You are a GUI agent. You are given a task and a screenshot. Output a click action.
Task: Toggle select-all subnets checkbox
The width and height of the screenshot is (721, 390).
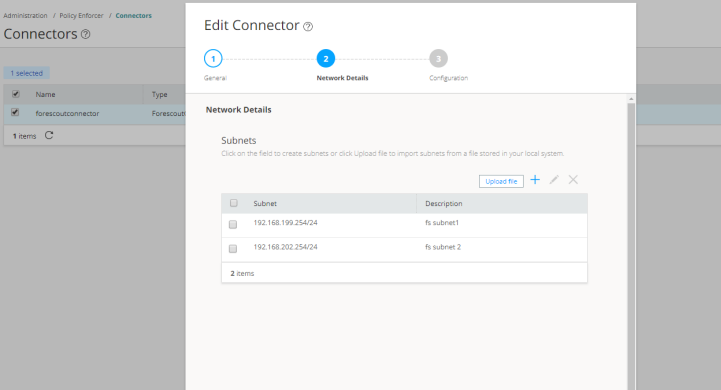click(x=234, y=203)
